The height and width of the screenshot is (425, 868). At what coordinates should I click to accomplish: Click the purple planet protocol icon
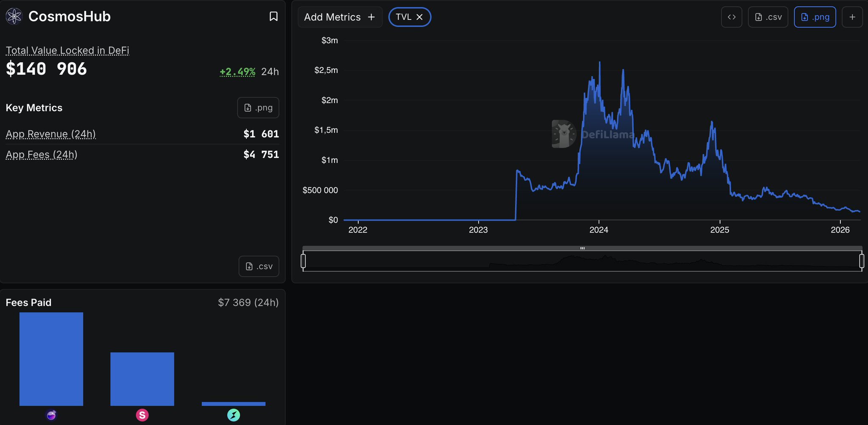pos(51,415)
